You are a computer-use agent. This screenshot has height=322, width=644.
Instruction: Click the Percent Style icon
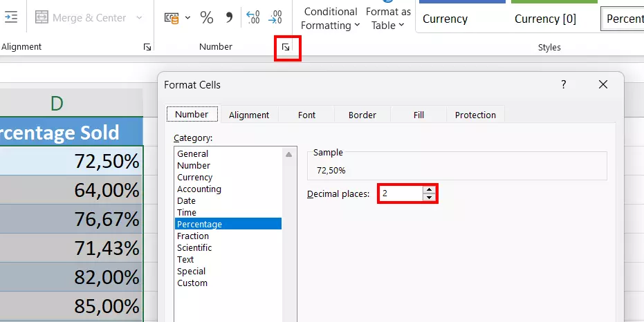coord(206,18)
